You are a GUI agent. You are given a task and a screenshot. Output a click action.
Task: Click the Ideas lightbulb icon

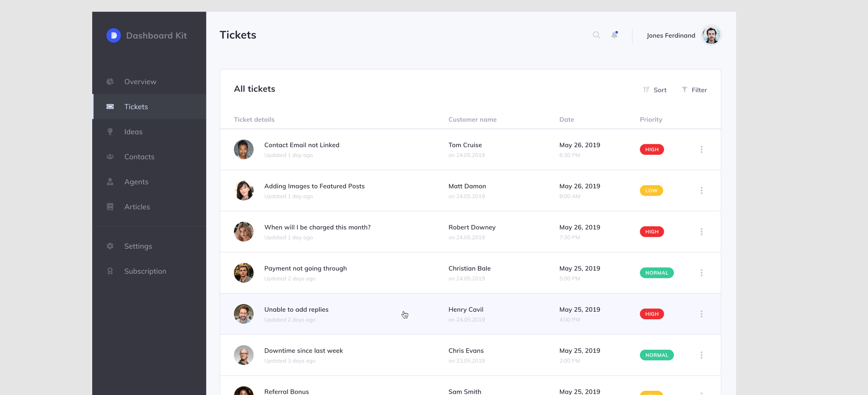tap(110, 132)
